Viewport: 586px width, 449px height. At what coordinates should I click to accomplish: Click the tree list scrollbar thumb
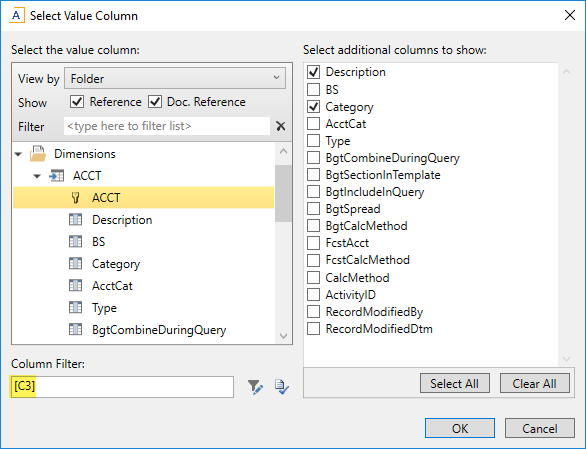point(283,193)
